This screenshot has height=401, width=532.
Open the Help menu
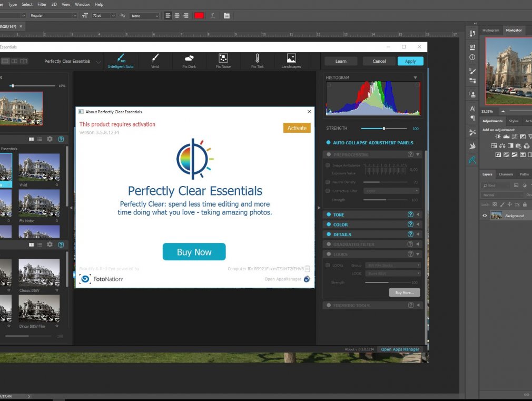click(99, 4)
